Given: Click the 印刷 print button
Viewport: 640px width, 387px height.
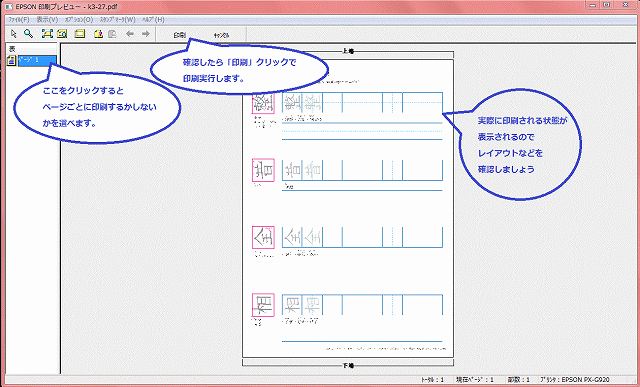Looking at the screenshot, I should pos(180,35).
